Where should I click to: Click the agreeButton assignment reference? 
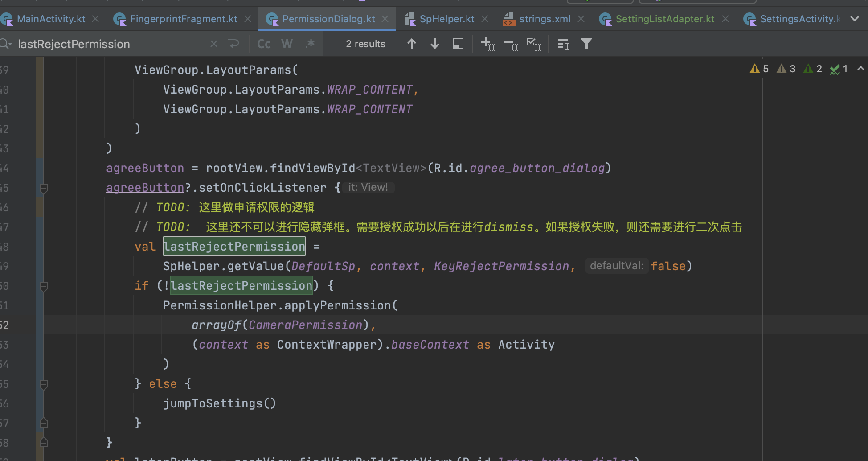tap(145, 168)
